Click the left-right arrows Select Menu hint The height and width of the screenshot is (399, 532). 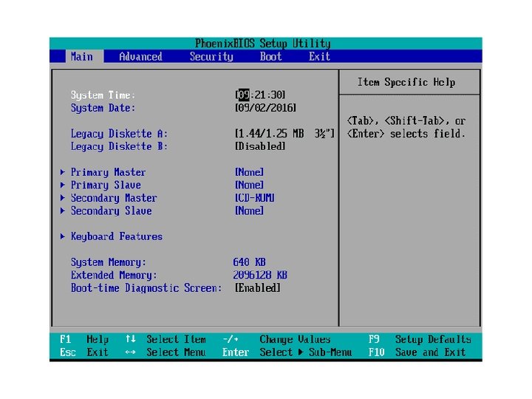coord(166,352)
